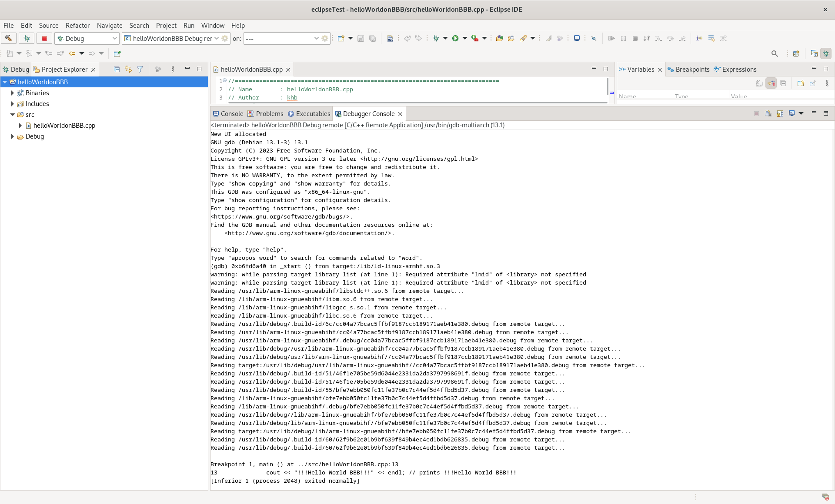Screen dimensions: 835x504
Task: Switch to the Console tab
Action: pos(228,113)
